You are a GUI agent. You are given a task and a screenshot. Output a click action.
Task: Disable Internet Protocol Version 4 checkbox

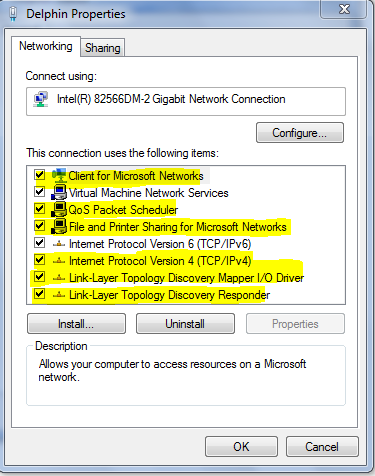click(x=40, y=259)
